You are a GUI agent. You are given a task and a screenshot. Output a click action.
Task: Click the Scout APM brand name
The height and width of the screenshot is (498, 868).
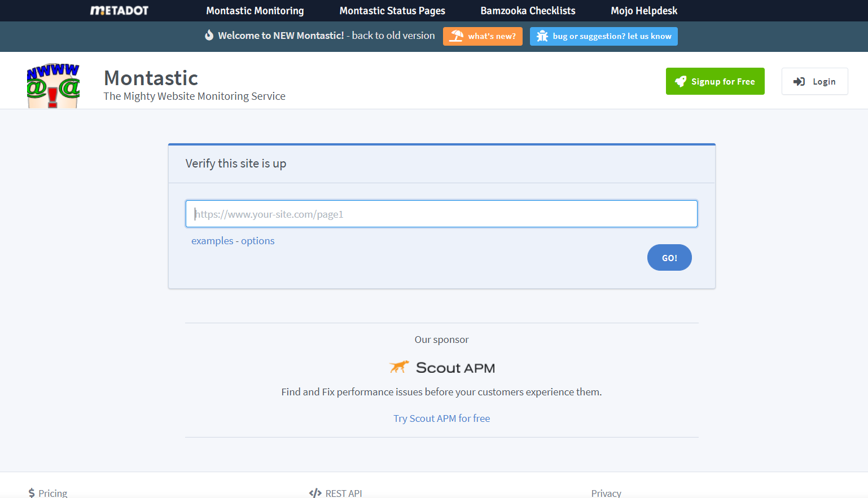(455, 368)
